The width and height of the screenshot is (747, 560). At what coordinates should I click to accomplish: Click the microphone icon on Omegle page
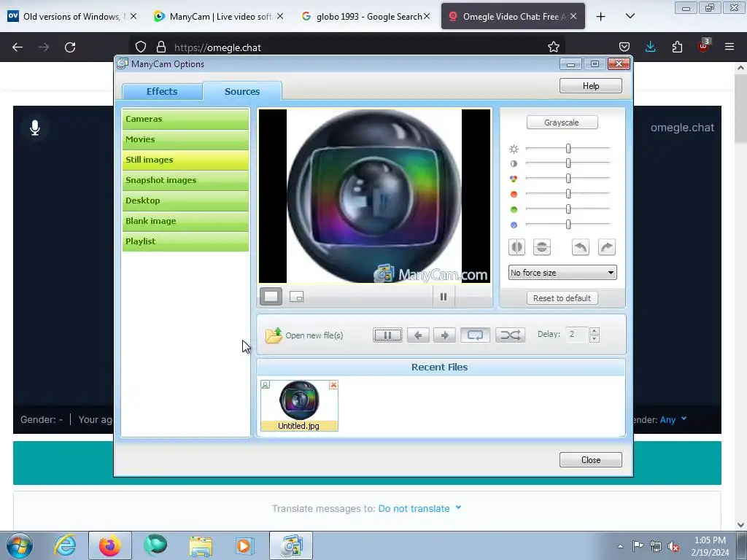35,128
